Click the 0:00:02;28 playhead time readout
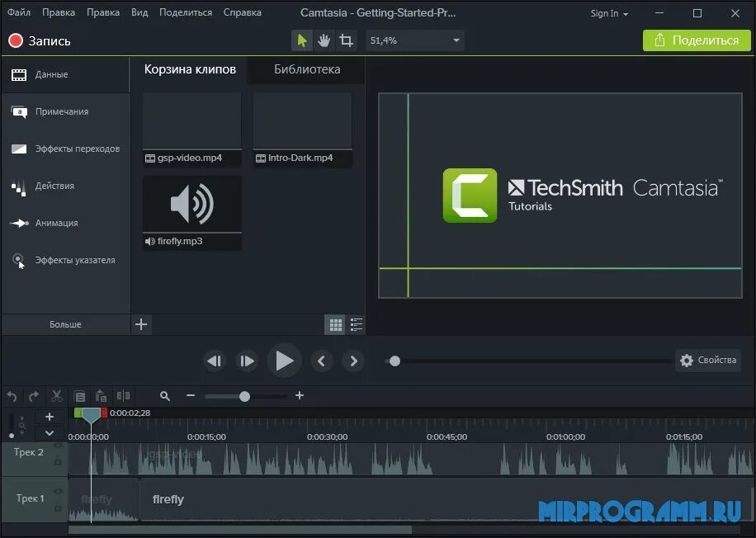This screenshot has width=756, height=538. pyautogui.click(x=130, y=413)
